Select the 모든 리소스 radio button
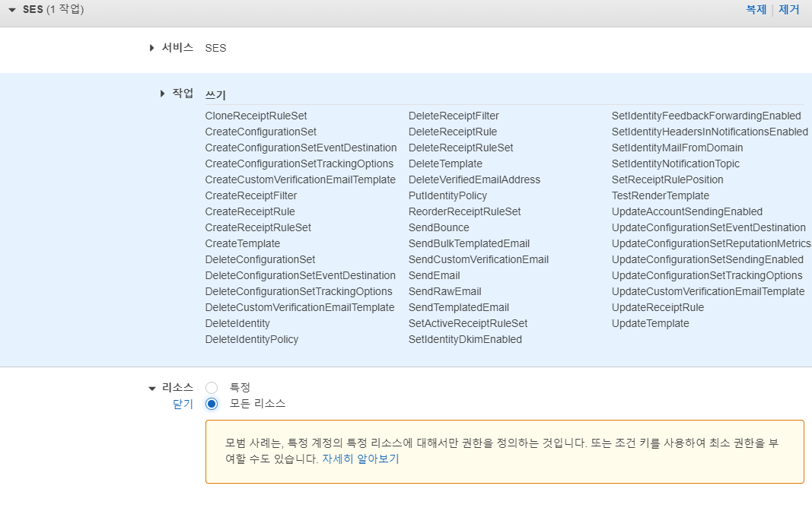 click(x=212, y=404)
